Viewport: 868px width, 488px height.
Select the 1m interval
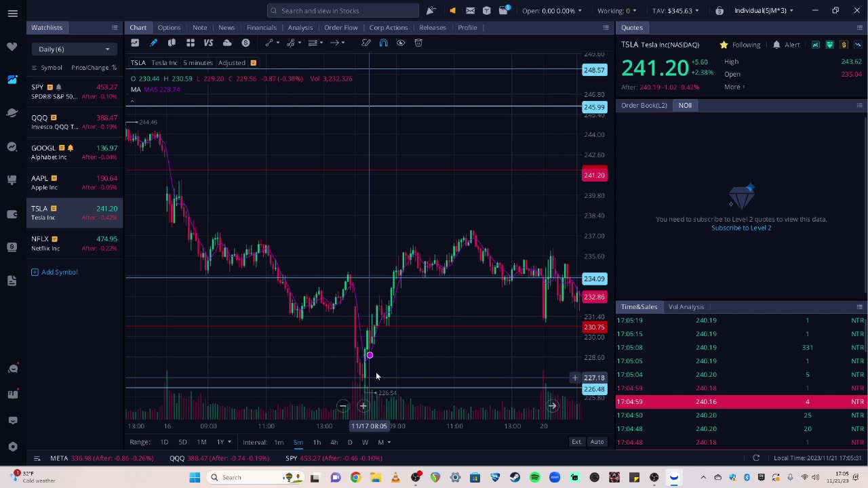point(279,442)
